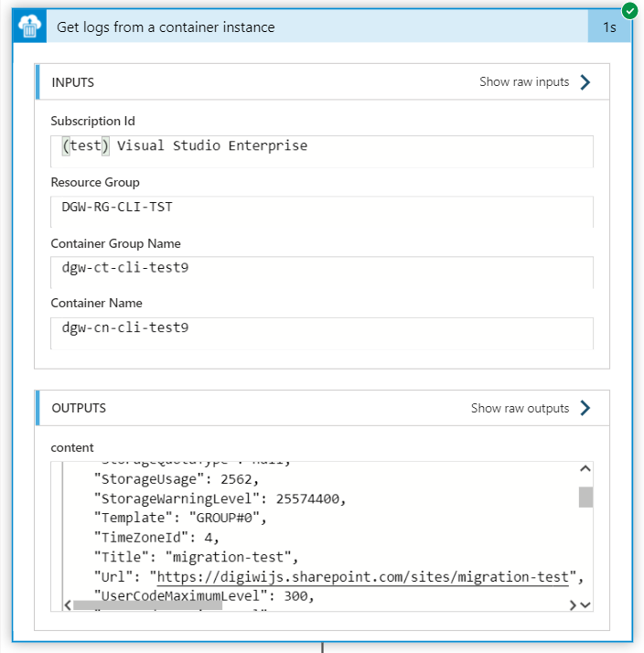Click the Container Group Name field
This screenshot has height=653, width=644.
point(322,273)
